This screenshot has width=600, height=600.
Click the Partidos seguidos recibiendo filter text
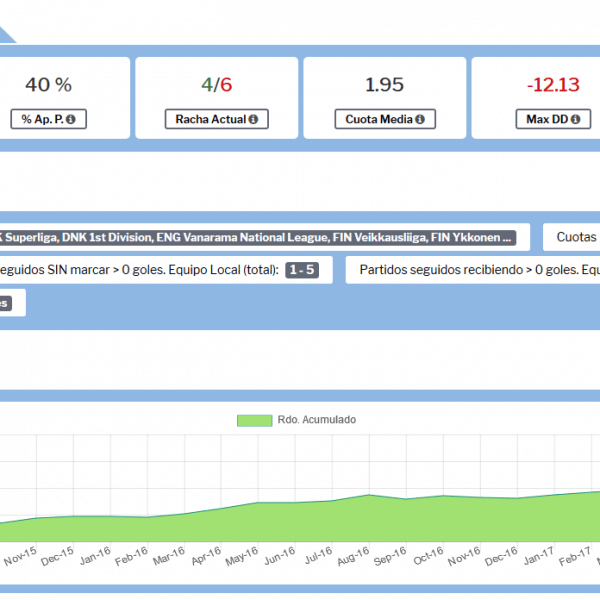point(479,270)
